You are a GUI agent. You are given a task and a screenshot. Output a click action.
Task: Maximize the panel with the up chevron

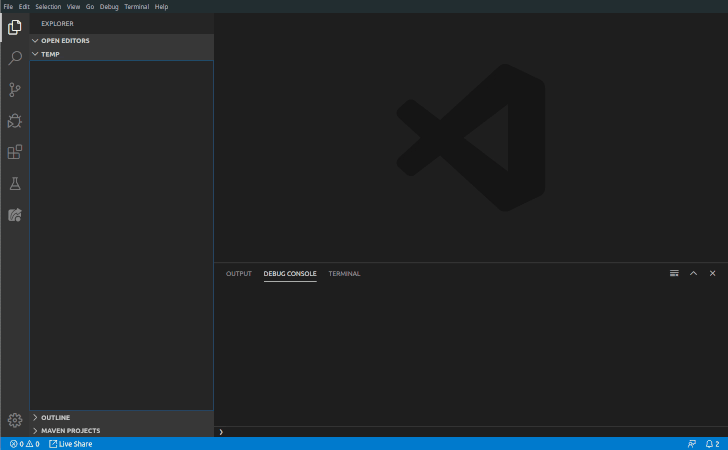pyautogui.click(x=693, y=274)
